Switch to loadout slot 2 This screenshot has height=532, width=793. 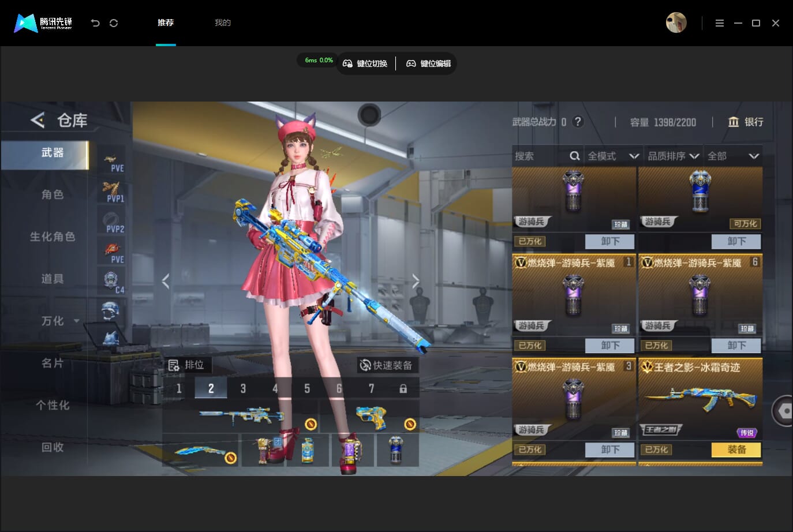pos(211,388)
